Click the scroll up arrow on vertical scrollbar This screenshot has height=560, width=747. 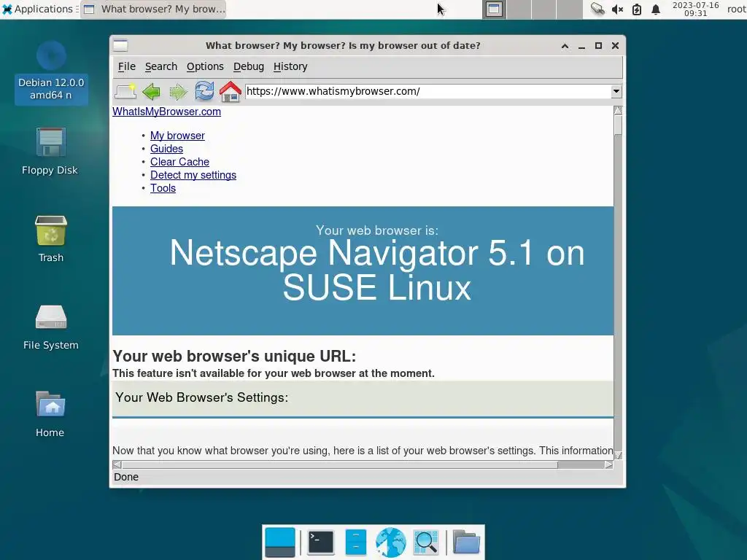618,111
